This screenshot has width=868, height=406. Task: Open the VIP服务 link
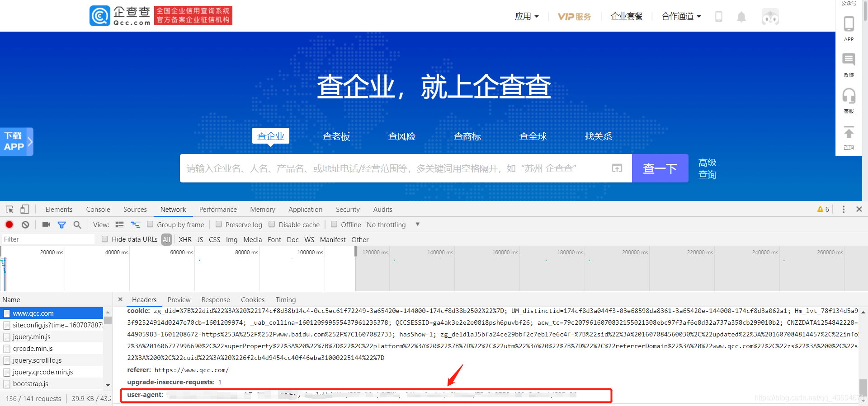(x=575, y=17)
